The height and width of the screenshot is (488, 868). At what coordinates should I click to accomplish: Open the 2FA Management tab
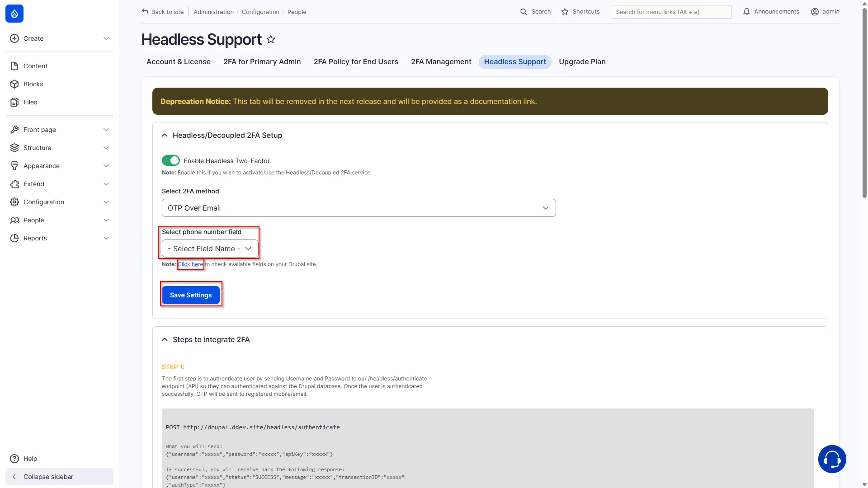coord(441,62)
